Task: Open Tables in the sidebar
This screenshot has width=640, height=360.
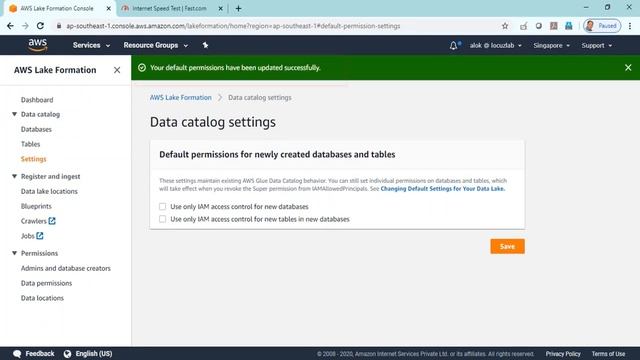Action: [x=30, y=144]
